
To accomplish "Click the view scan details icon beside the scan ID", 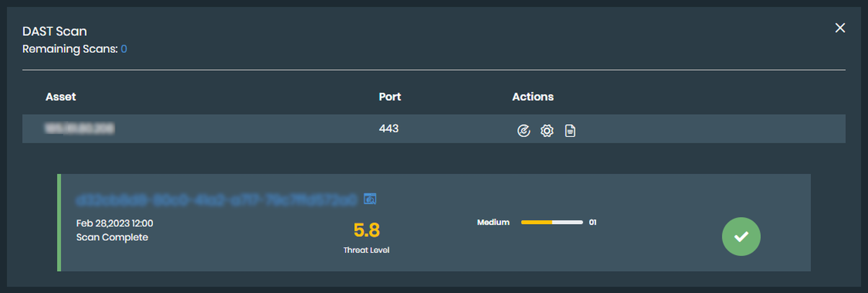I will [x=370, y=199].
